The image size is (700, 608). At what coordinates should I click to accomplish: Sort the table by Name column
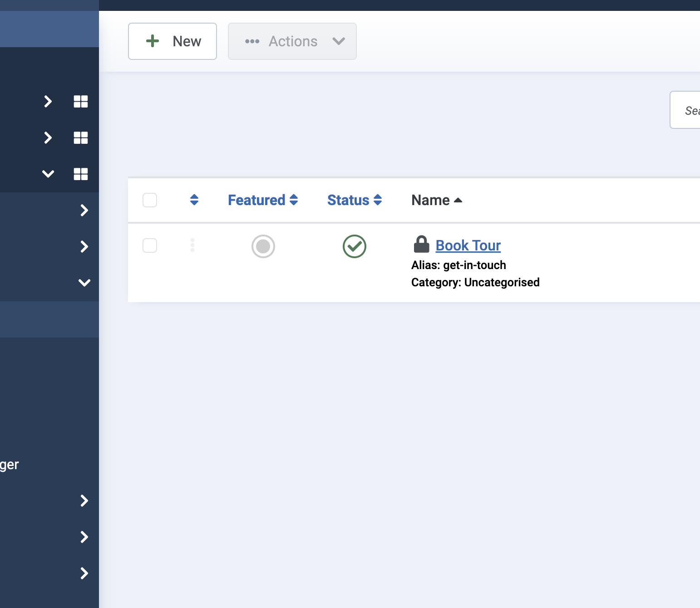(x=436, y=200)
